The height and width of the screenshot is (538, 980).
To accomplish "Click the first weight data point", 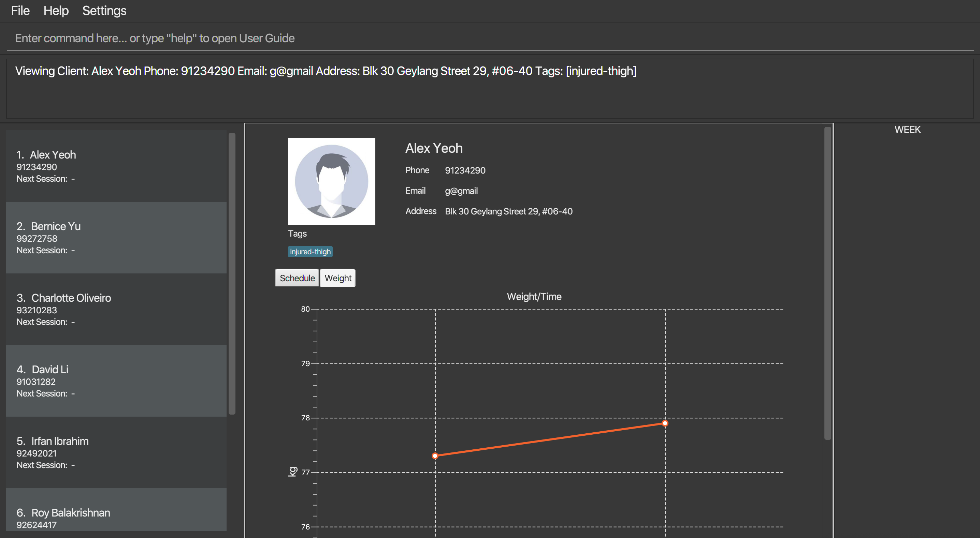I will tap(435, 455).
